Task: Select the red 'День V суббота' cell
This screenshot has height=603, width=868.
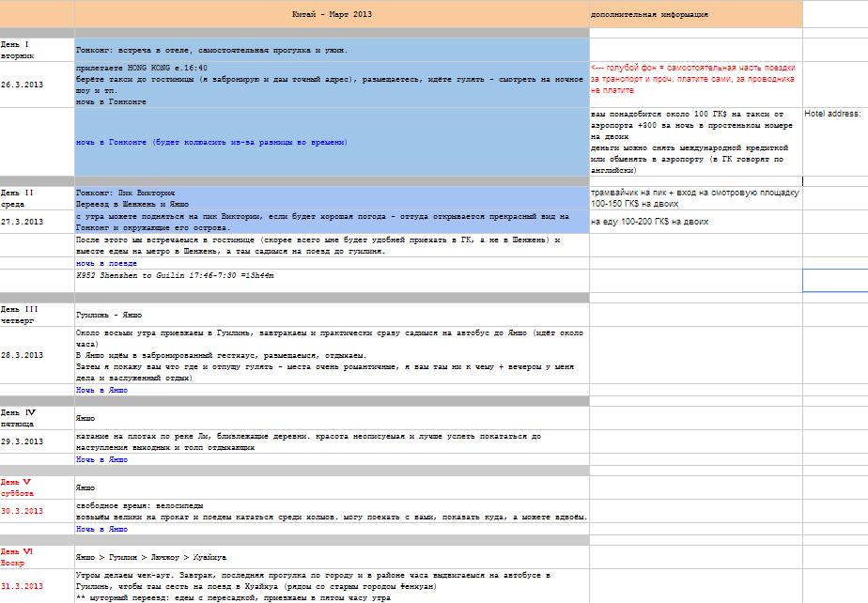Action: (37, 487)
